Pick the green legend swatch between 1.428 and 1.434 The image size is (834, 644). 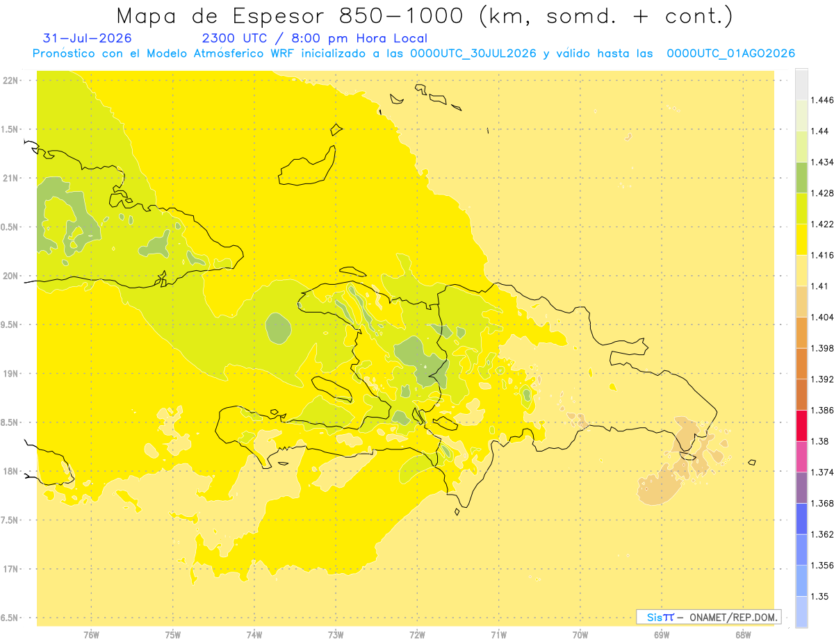[801, 177]
